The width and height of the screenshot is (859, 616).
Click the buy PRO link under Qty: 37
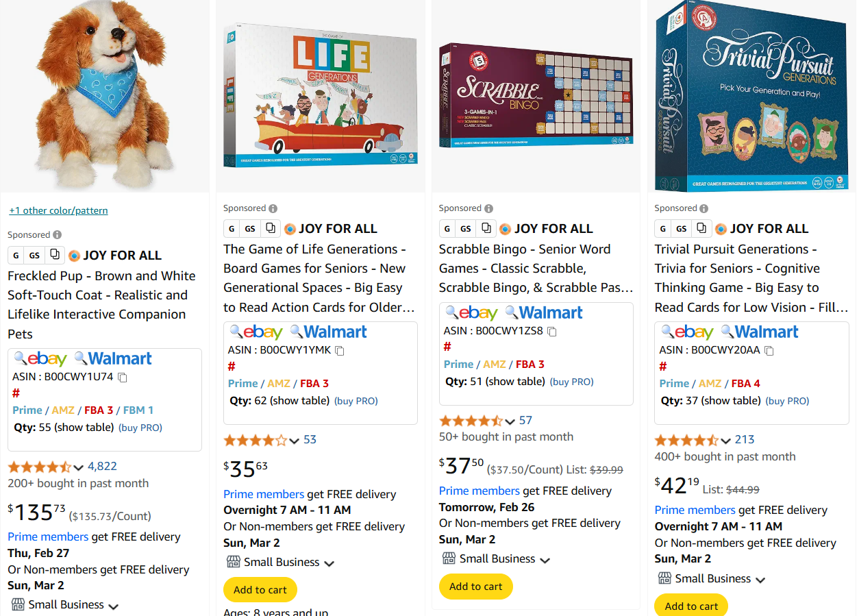coord(787,401)
